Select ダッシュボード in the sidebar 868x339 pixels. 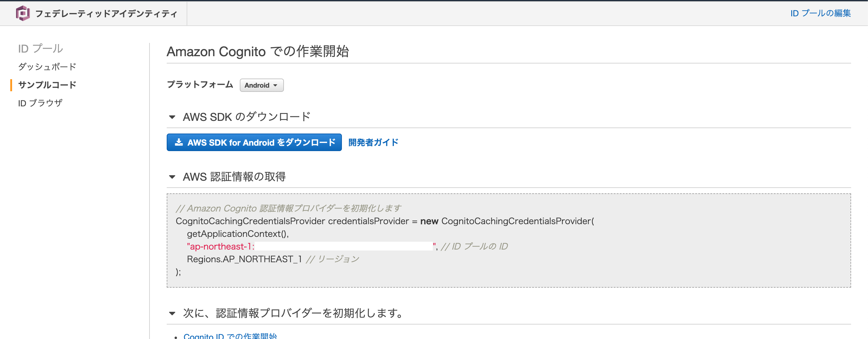pyautogui.click(x=47, y=67)
